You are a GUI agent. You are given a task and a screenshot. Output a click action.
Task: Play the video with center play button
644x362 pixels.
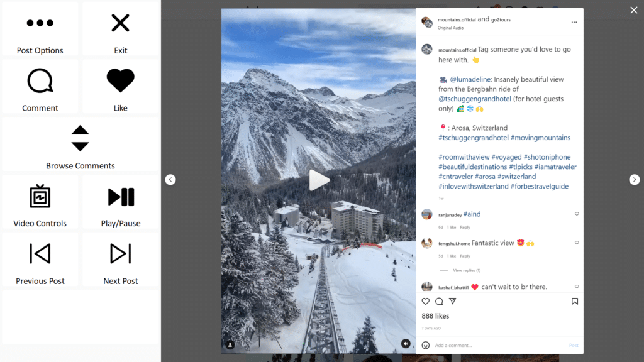[319, 180]
